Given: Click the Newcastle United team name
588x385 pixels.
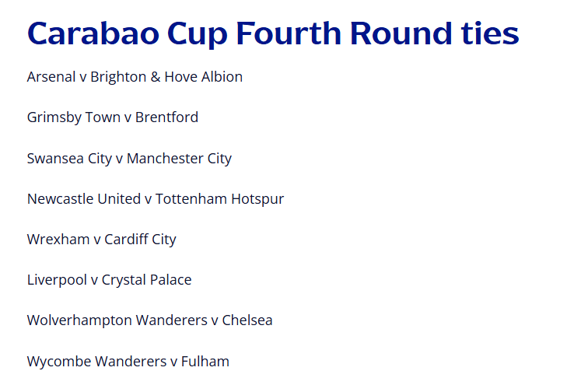Looking at the screenshot, I should point(83,199).
